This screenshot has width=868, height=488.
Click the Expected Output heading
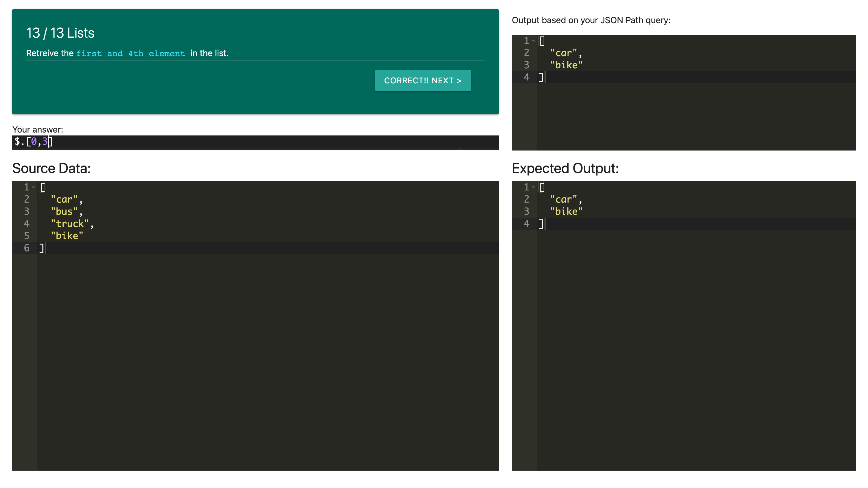(565, 168)
